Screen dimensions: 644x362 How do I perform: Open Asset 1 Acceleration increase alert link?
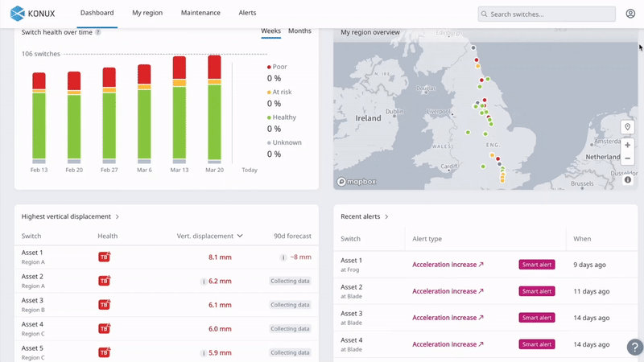click(x=448, y=265)
